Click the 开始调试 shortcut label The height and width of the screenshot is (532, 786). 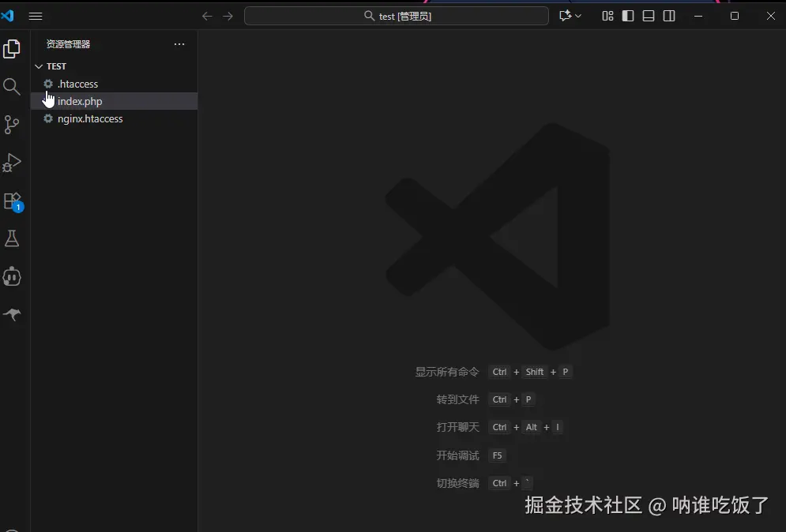[457, 455]
